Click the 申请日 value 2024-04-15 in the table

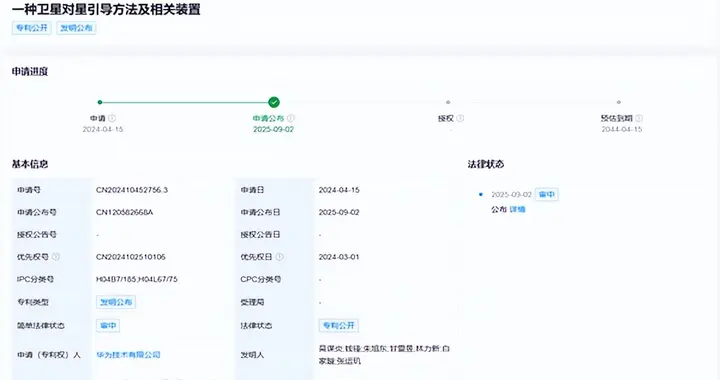tap(339, 190)
